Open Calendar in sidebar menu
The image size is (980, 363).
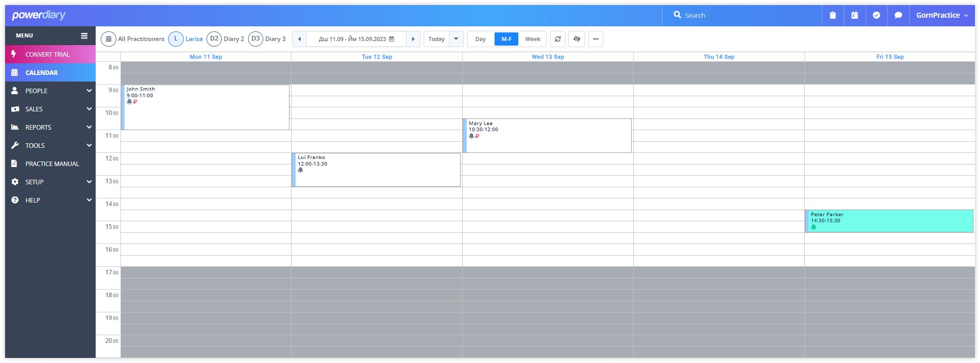(x=50, y=72)
